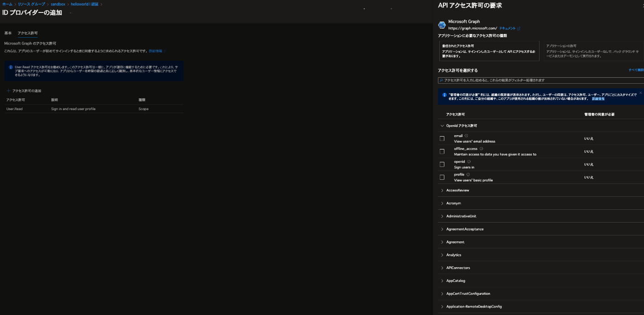Open the sandbox breadcrumb link

click(x=58, y=4)
